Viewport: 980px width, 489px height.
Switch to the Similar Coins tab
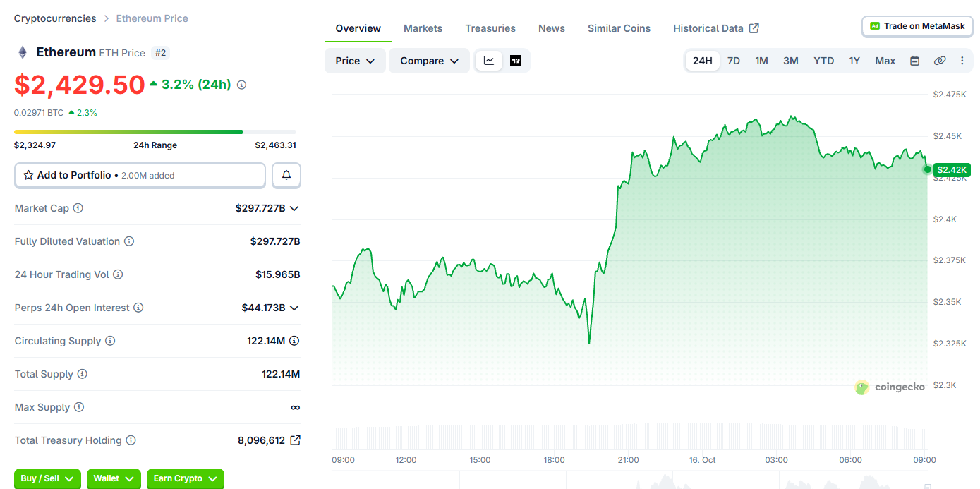click(619, 28)
